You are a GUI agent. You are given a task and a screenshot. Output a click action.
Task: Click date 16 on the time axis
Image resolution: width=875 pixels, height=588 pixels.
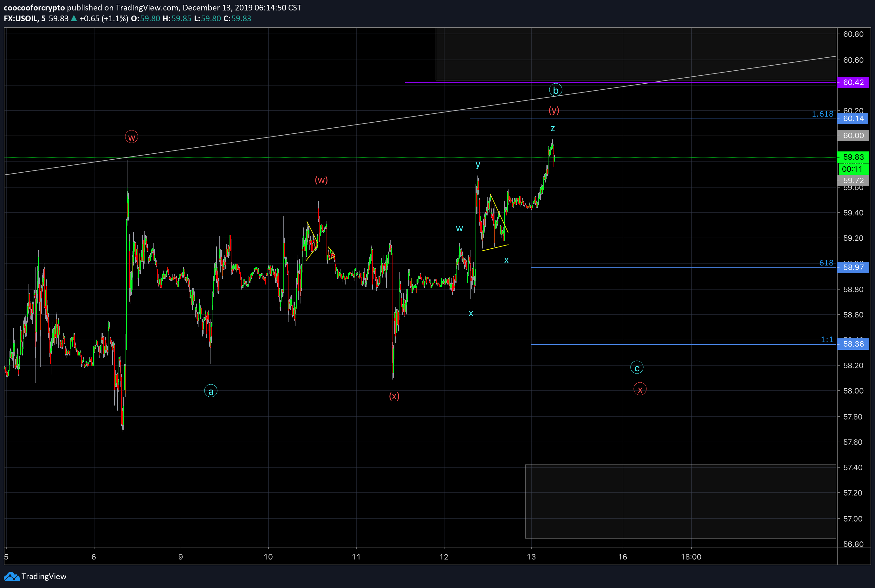coord(623,557)
